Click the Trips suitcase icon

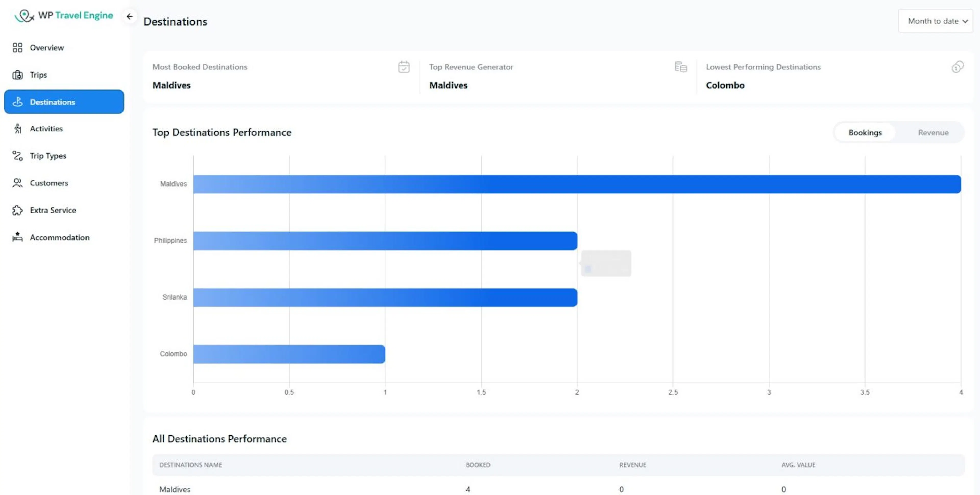18,75
